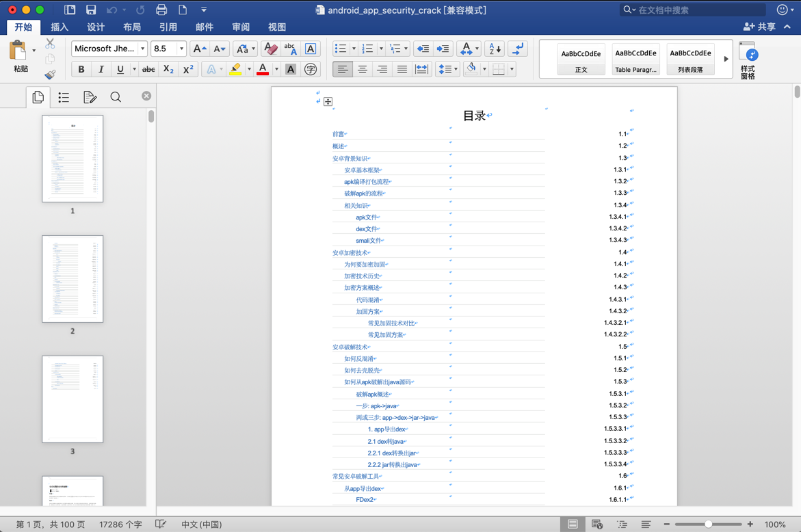Increase the paragraph indent
801x532 pixels.
(x=443, y=49)
